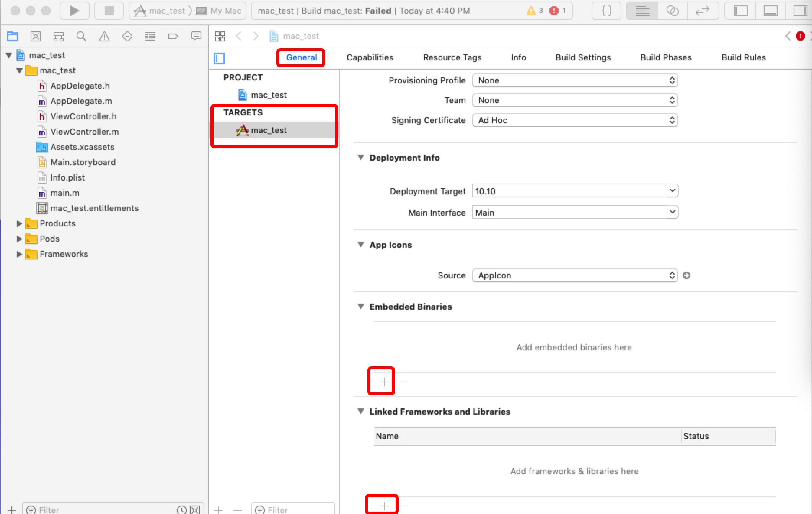
Task: Open the Signing Certificate dropdown
Action: pyautogui.click(x=575, y=120)
